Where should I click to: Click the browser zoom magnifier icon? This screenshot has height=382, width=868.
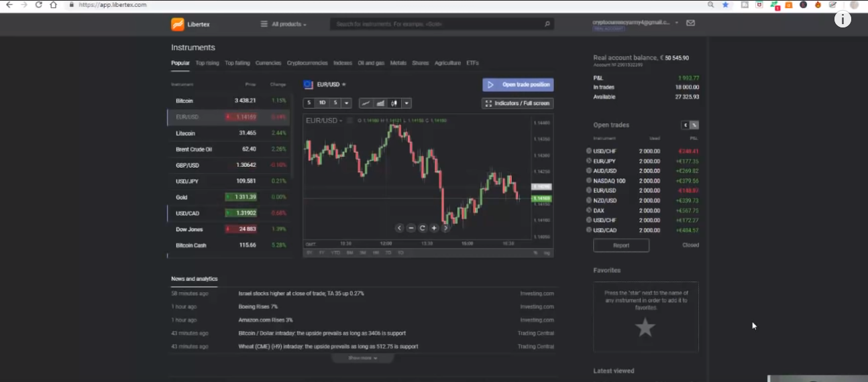[x=711, y=5]
